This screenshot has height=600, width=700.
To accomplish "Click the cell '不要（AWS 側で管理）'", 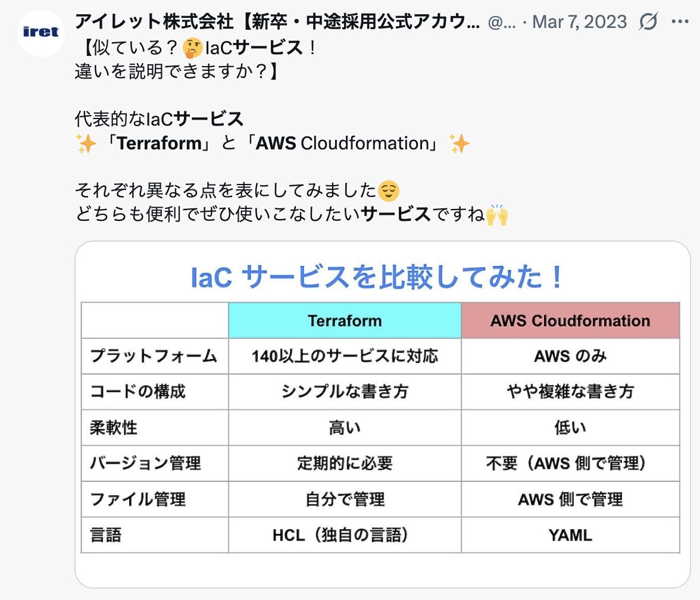I will [x=570, y=463].
